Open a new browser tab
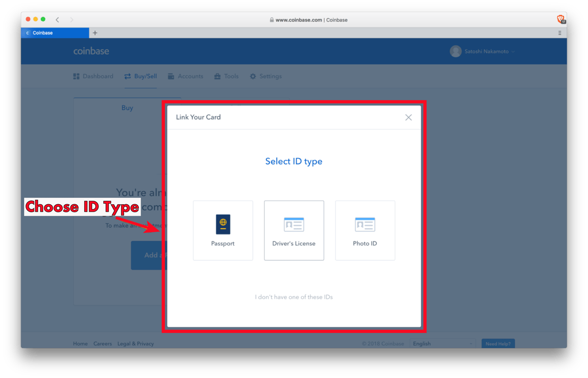The image size is (588, 378). [94, 32]
